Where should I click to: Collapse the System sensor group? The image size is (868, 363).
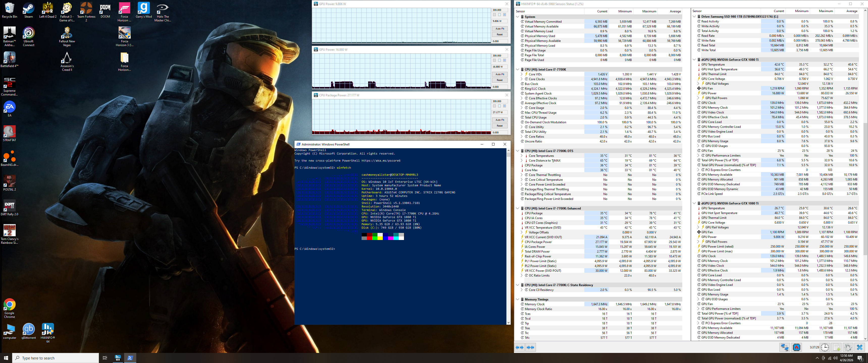(x=518, y=16)
